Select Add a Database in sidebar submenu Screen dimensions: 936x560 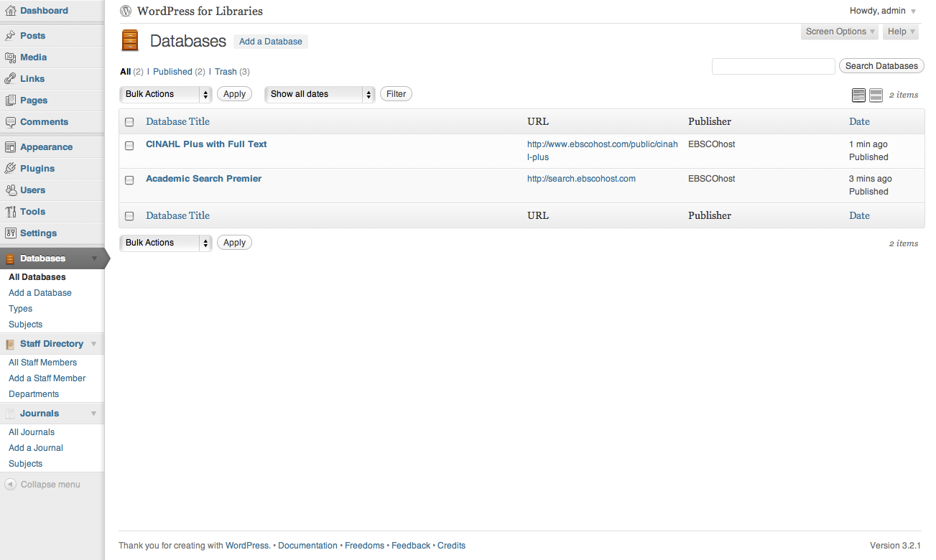[40, 293]
